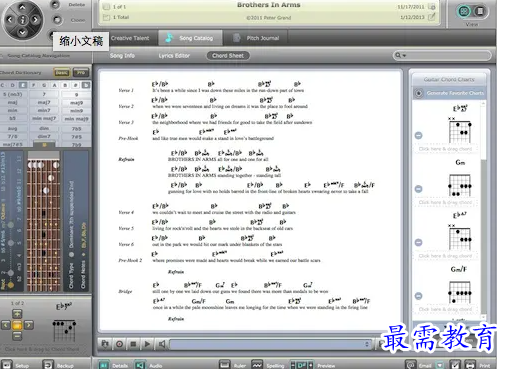Click the guitar fretboard display
The image size is (505, 369).
tap(44, 221)
